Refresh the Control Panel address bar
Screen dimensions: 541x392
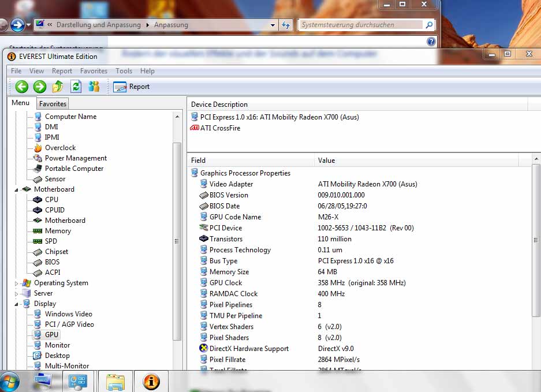coord(286,25)
